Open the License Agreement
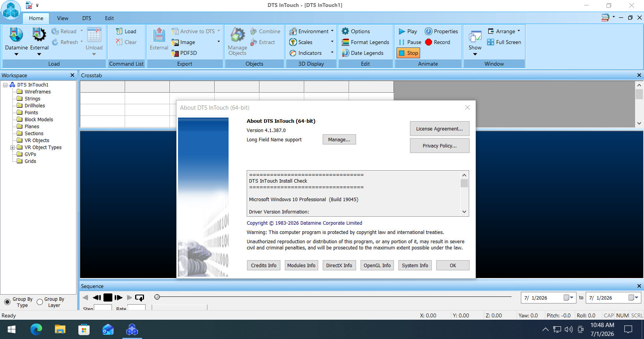The image size is (644, 339). click(439, 129)
